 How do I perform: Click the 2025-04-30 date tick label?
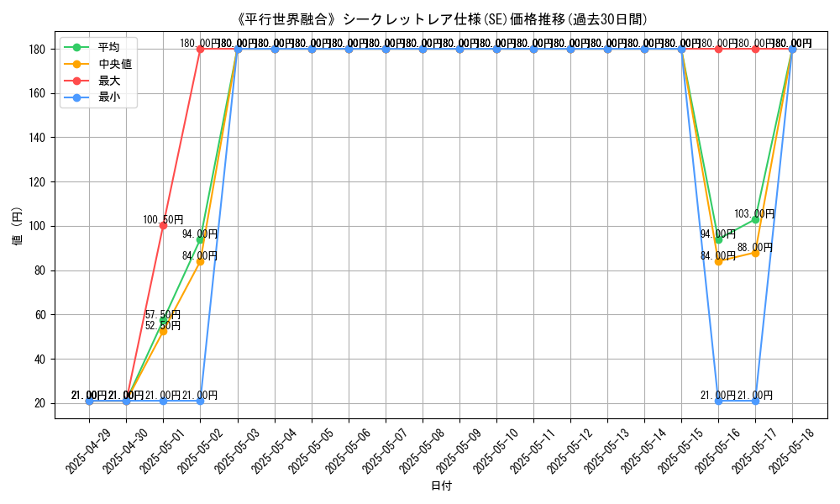(x=125, y=451)
